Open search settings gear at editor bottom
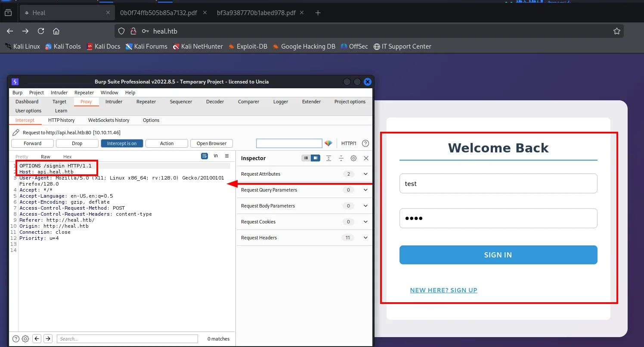 pos(25,339)
